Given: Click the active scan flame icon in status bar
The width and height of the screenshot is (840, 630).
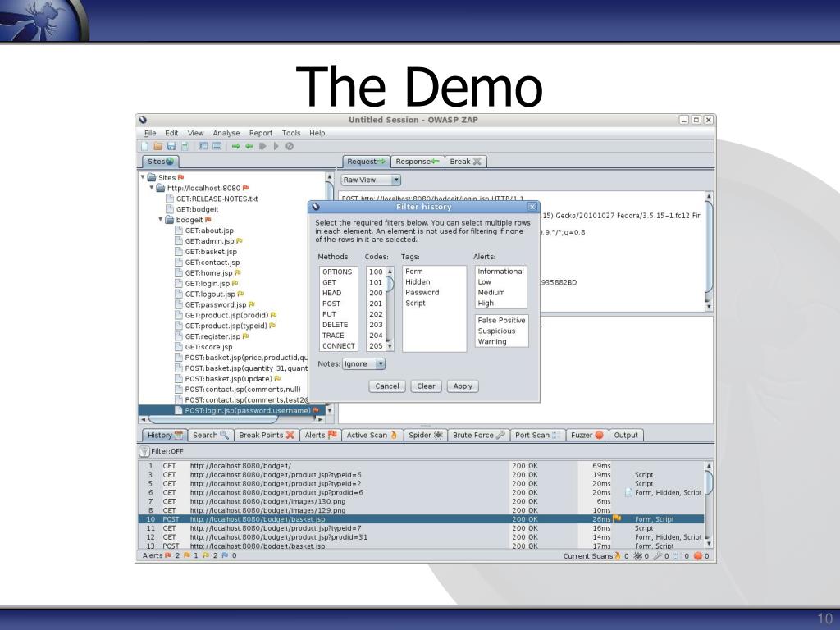Looking at the screenshot, I should click(618, 556).
